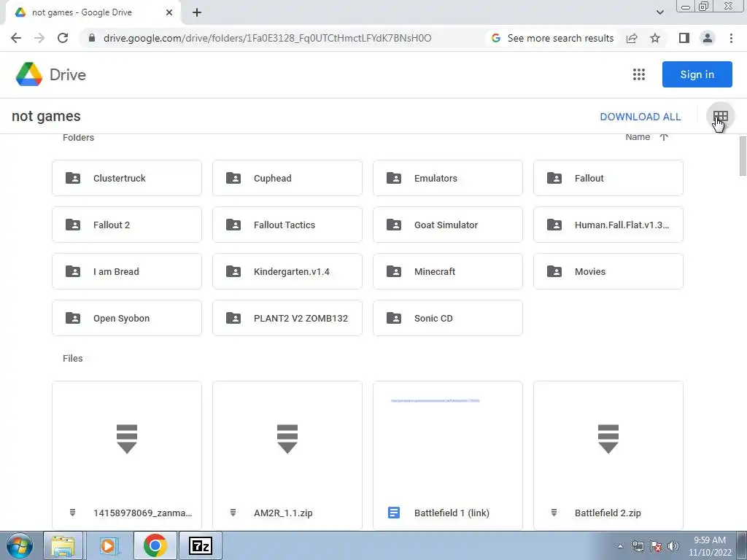View site info via padlock icon

click(x=92, y=38)
